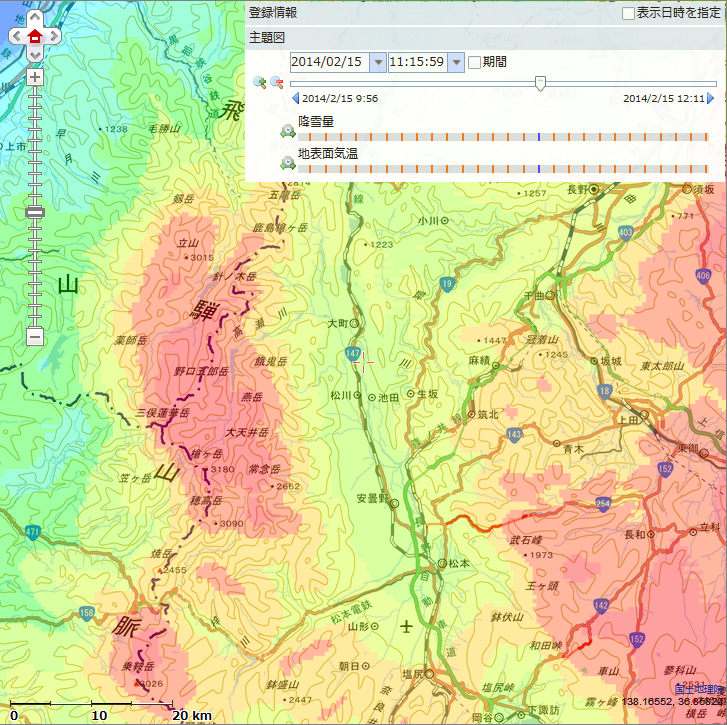The width and height of the screenshot is (727, 725).
Task: Step timeline backward with left blue arrow
Action: point(295,98)
